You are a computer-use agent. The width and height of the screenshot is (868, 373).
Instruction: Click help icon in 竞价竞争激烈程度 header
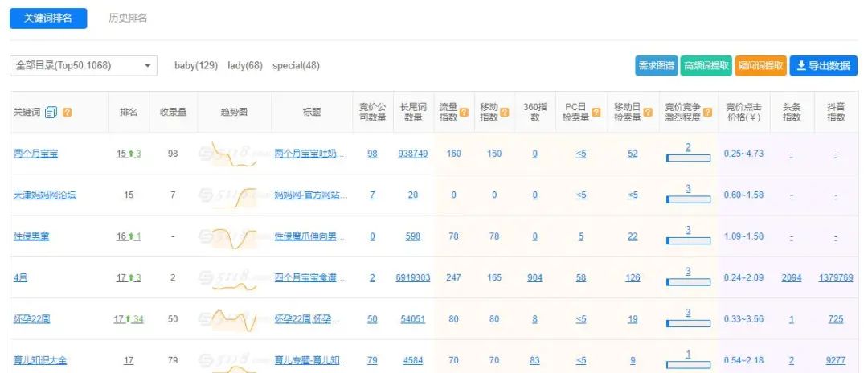coord(706,113)
